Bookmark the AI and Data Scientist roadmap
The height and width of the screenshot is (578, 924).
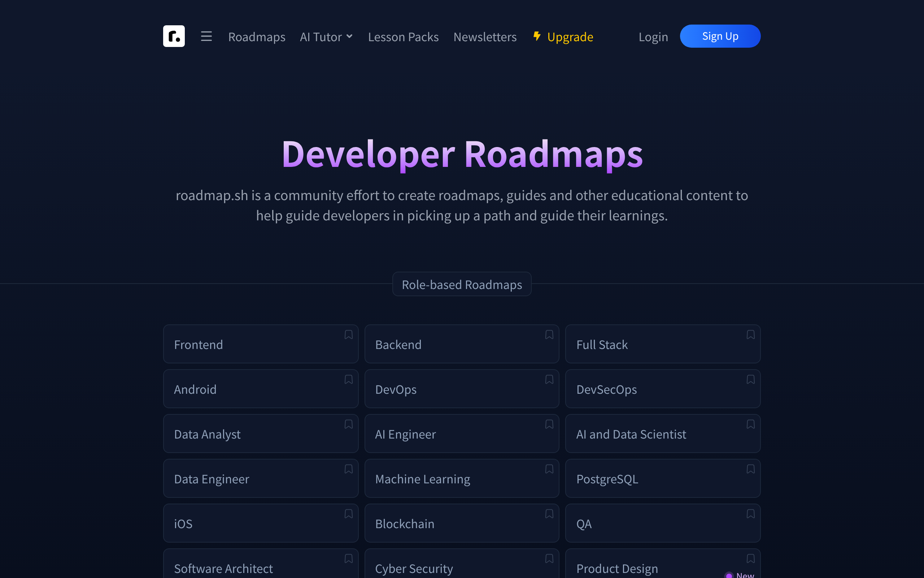(750, 424)
